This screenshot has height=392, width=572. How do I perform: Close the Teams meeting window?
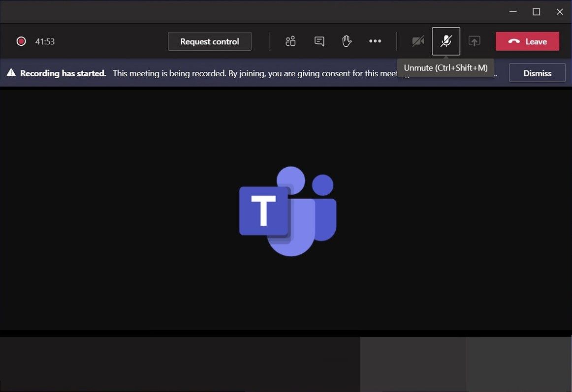click(x=560, y=12)
